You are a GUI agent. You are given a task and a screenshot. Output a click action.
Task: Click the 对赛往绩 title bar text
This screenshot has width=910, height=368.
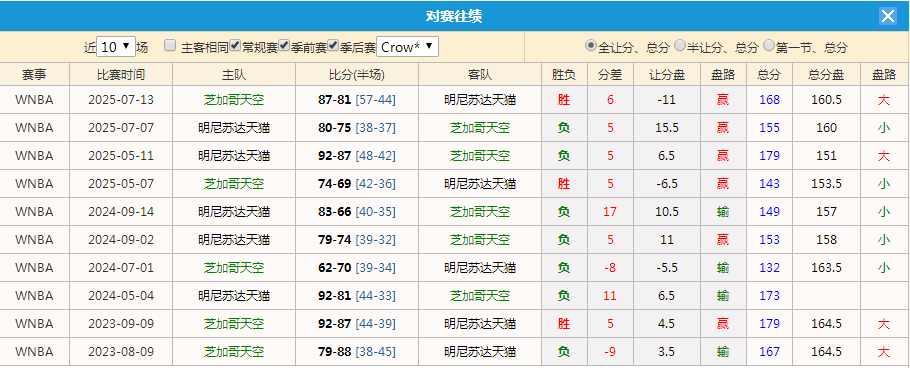[x=454, y=16]
